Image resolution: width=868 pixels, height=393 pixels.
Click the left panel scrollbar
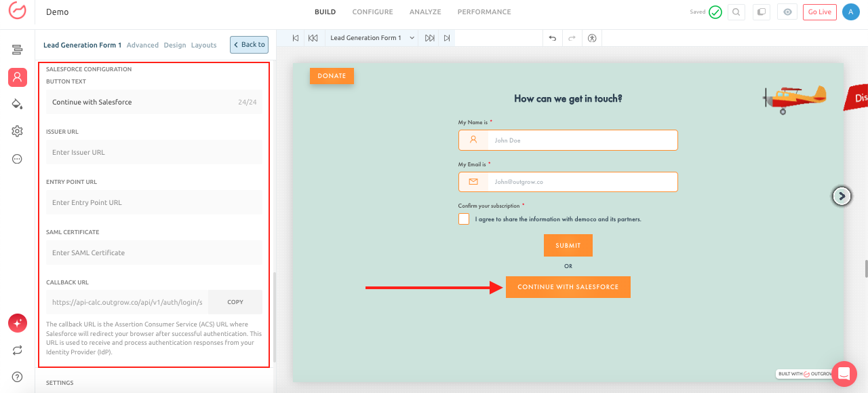[274, 318]
